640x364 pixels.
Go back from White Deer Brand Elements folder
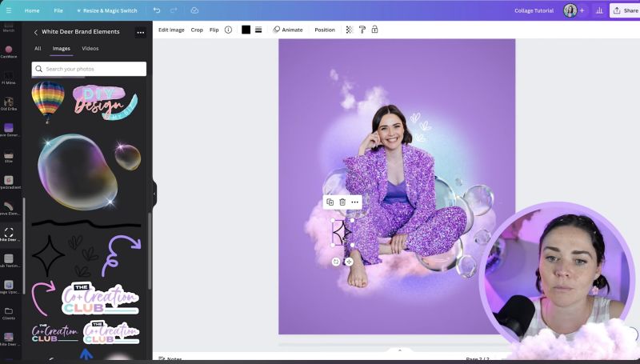point(35,32)
